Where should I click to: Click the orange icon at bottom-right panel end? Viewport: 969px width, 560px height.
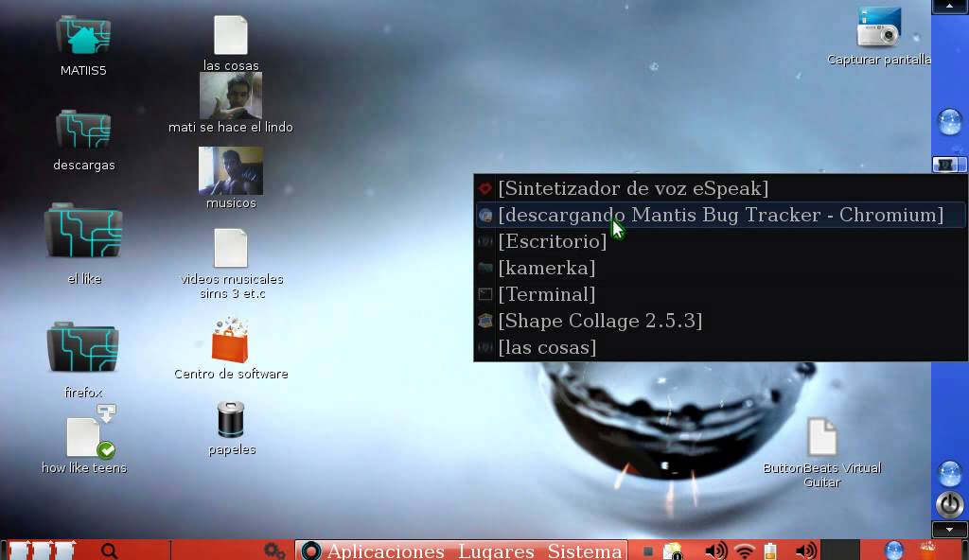[927, 551]
